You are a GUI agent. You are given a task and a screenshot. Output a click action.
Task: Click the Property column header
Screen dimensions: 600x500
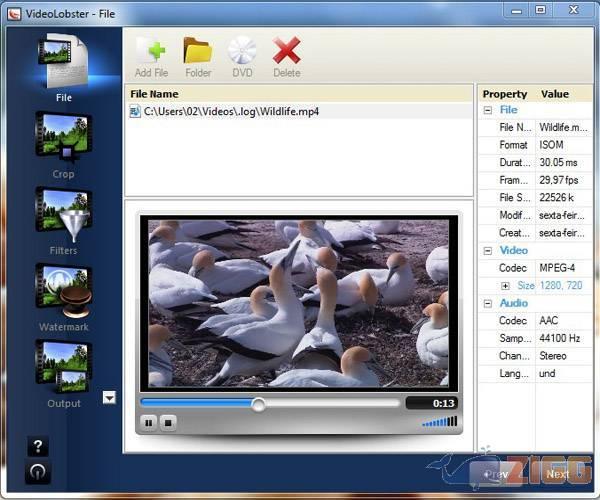coord(504,94)
